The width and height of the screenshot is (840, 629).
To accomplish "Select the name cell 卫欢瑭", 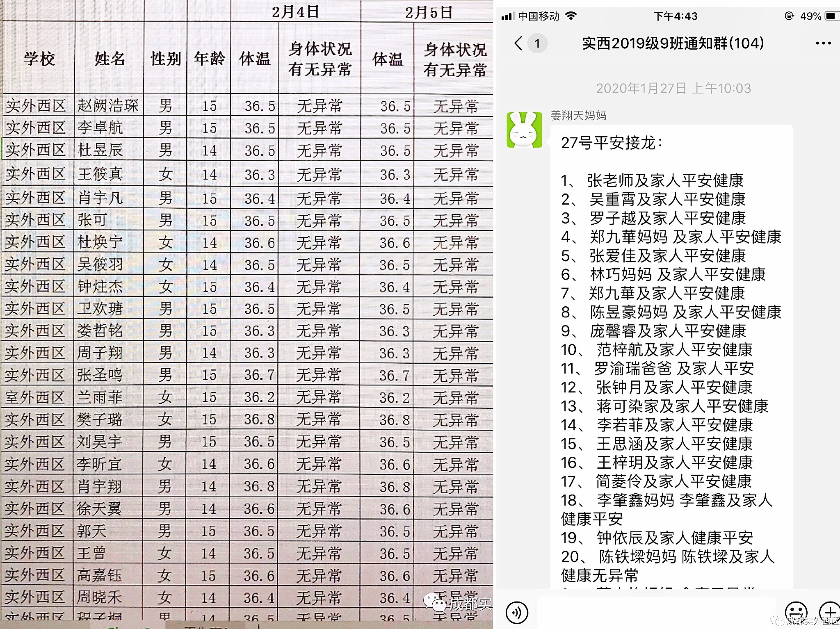I will (109, 309).
